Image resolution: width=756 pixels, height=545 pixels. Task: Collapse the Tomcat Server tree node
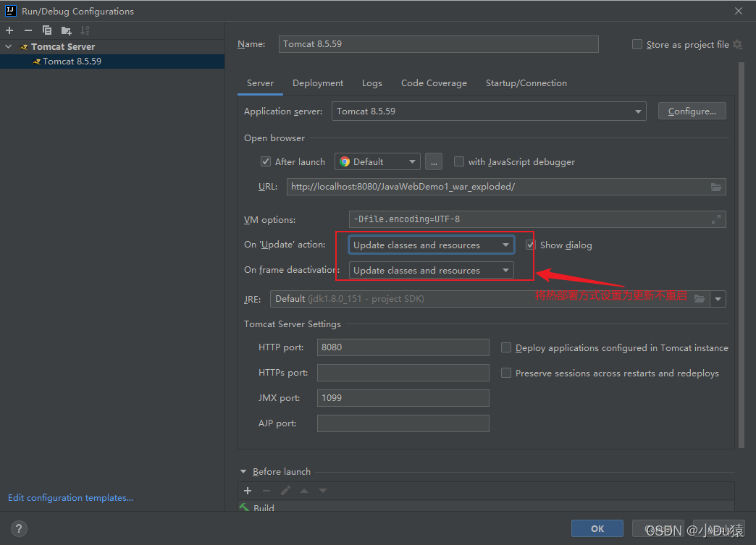tap(8, 47)
